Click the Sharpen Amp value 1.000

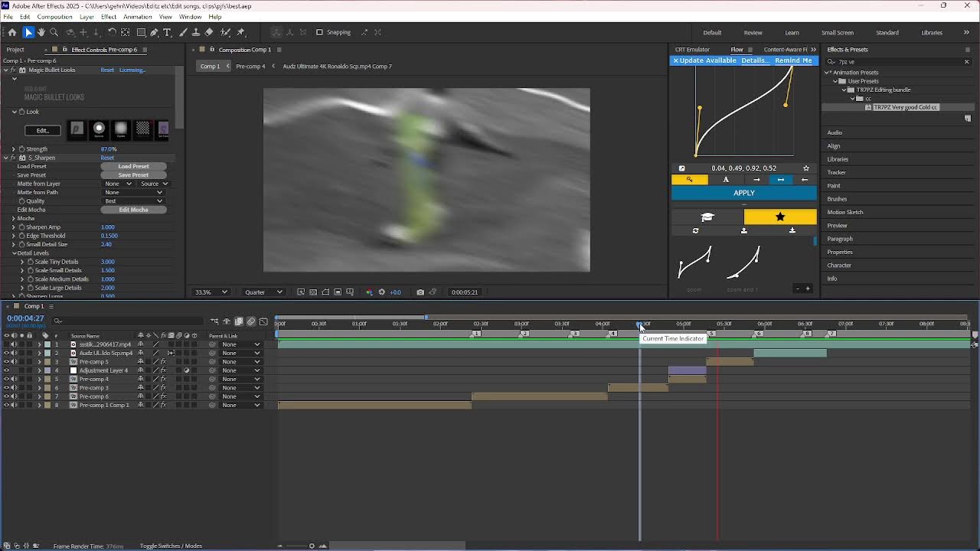click(108, 227)
